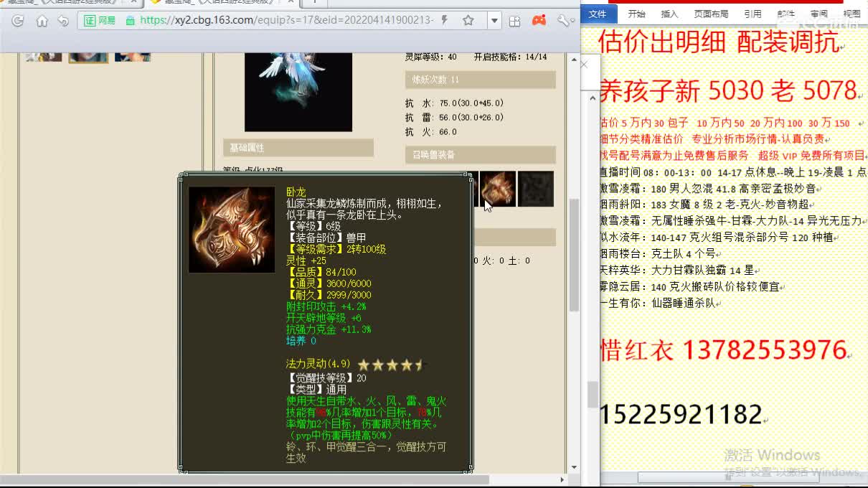
Task: Switch to the 视图 ribbon tab in Word
Action: coord(852,14)
